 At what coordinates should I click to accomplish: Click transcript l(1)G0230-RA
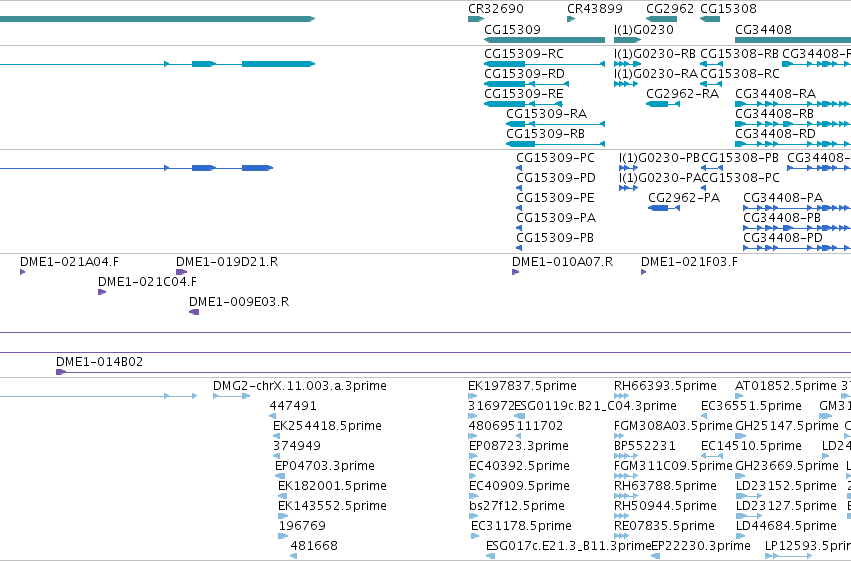pyautogui.click(x=626, y=84)
